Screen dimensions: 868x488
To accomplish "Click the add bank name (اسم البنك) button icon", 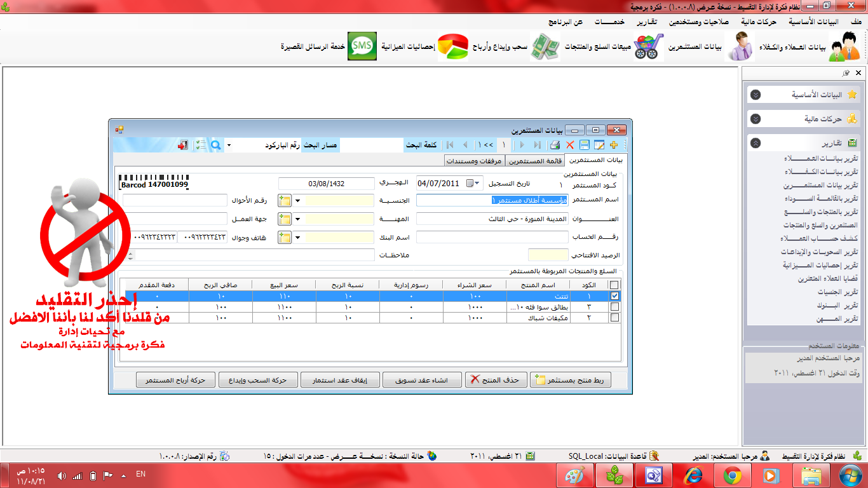I will coord(285,238).
